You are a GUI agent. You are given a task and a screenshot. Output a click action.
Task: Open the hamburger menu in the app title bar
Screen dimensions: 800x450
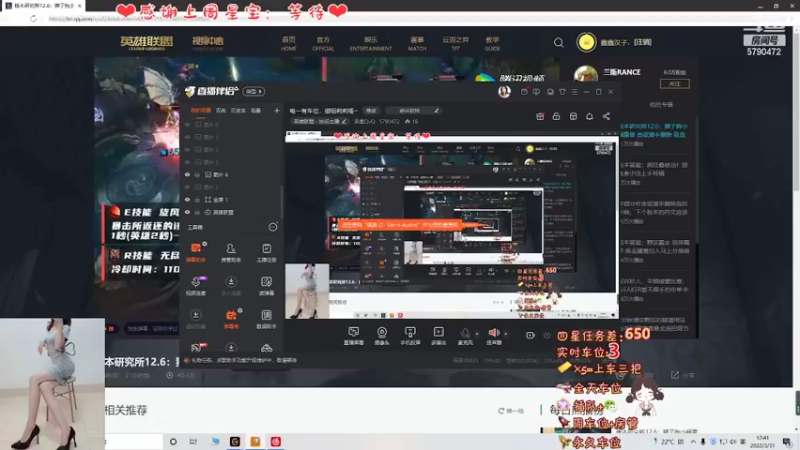574,92
